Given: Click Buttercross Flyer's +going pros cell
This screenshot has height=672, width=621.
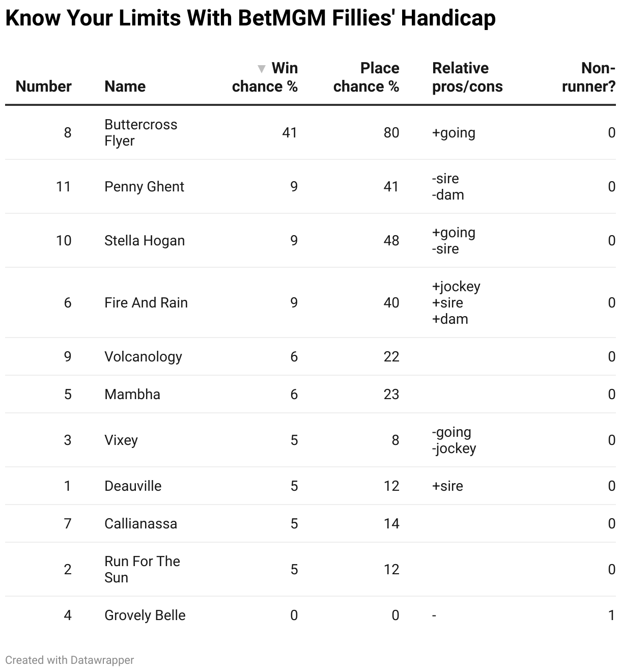Looking at the screenshot, I should tap(454, 132).
